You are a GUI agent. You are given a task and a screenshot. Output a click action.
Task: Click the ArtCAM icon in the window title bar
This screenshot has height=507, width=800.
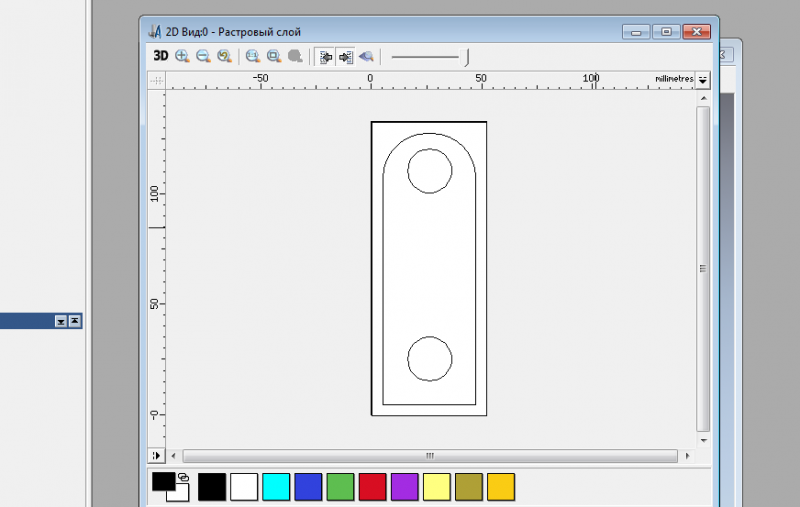[x=155, y=32]
